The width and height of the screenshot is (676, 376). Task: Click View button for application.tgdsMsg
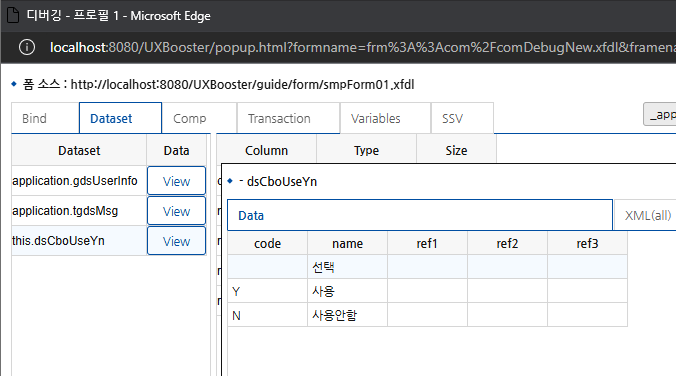176,211
